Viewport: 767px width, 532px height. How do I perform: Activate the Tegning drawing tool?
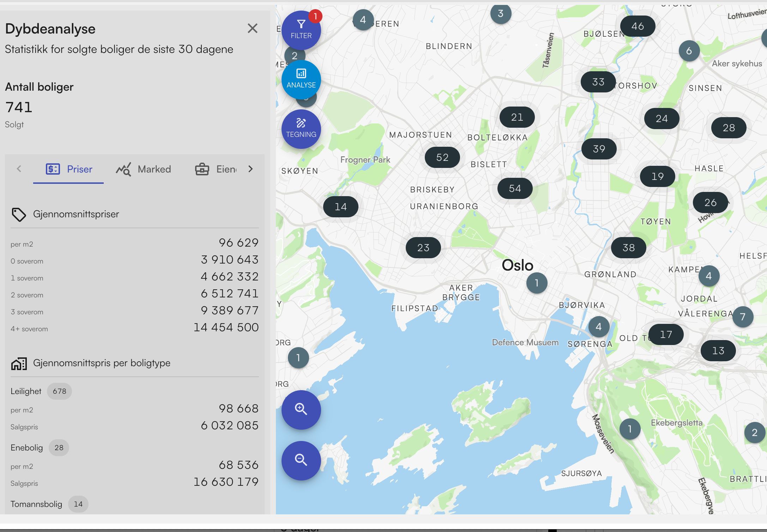301,128
